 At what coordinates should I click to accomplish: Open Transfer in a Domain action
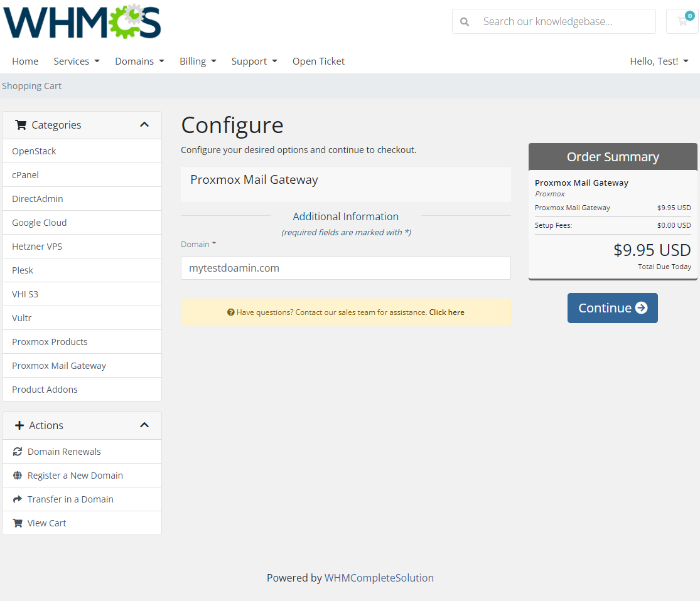tap(82, 499)
